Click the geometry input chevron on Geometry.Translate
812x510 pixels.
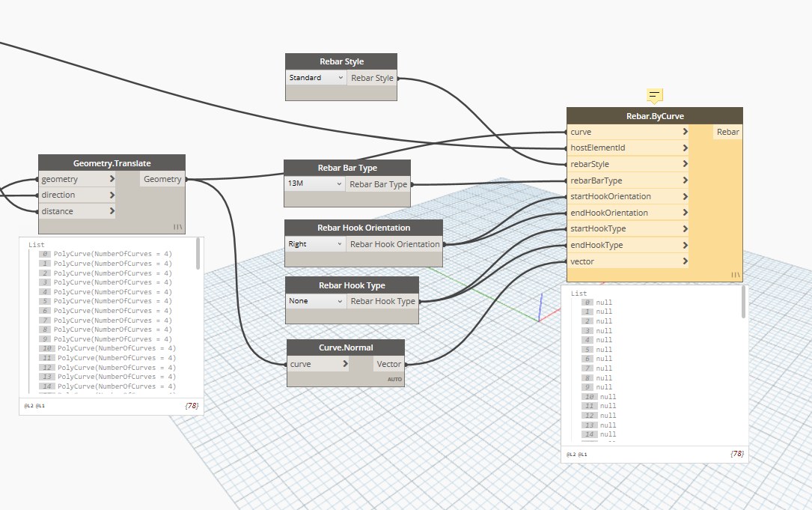(112, 179)
